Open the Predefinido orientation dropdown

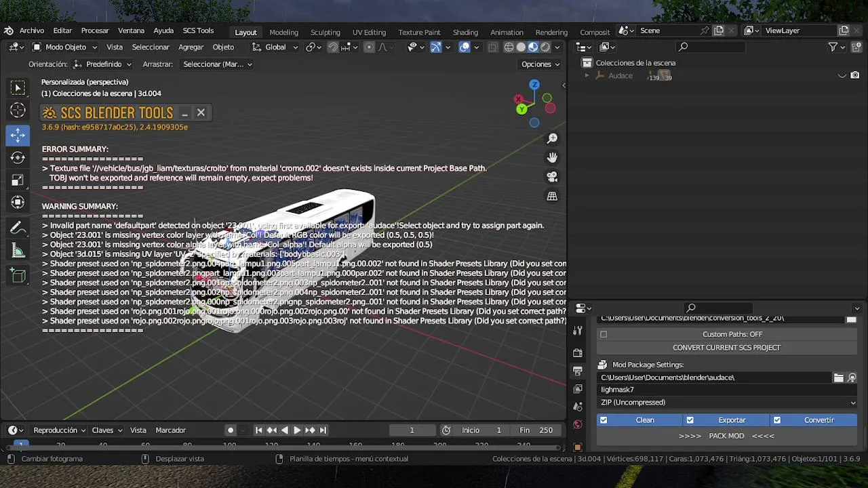pyautogui.click(x=103, y=64)
